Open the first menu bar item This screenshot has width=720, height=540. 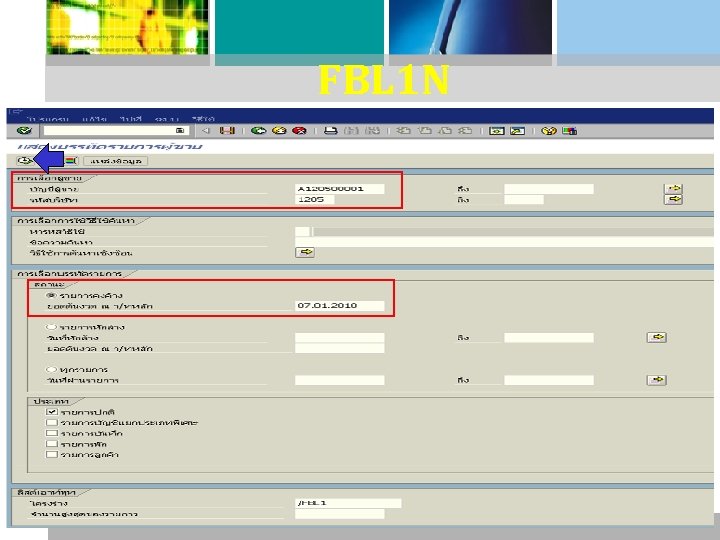click(x=47, y=119)
